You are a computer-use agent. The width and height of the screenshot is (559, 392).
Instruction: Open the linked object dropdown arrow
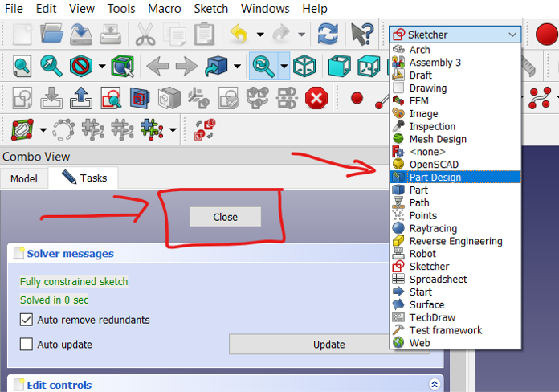pos(237,67)
